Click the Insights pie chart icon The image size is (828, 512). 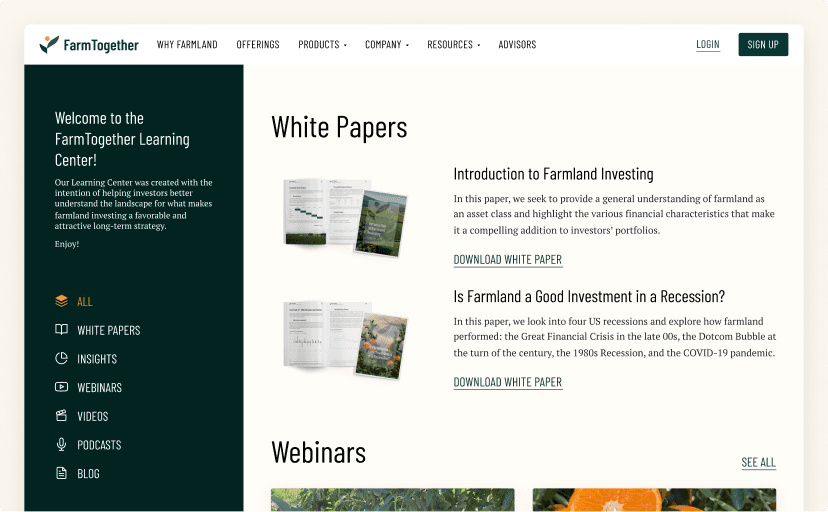click(x=61, y=358)
